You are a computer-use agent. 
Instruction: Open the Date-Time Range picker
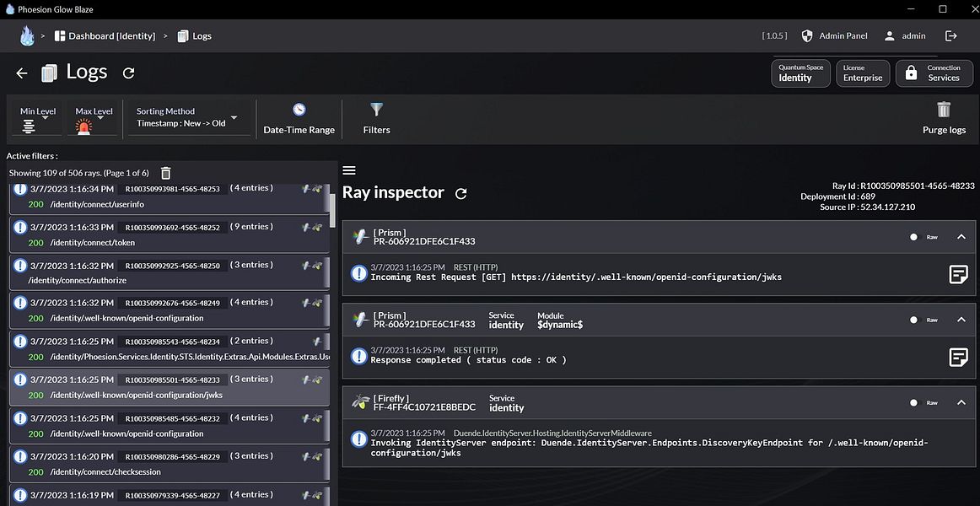click(299, 118)
